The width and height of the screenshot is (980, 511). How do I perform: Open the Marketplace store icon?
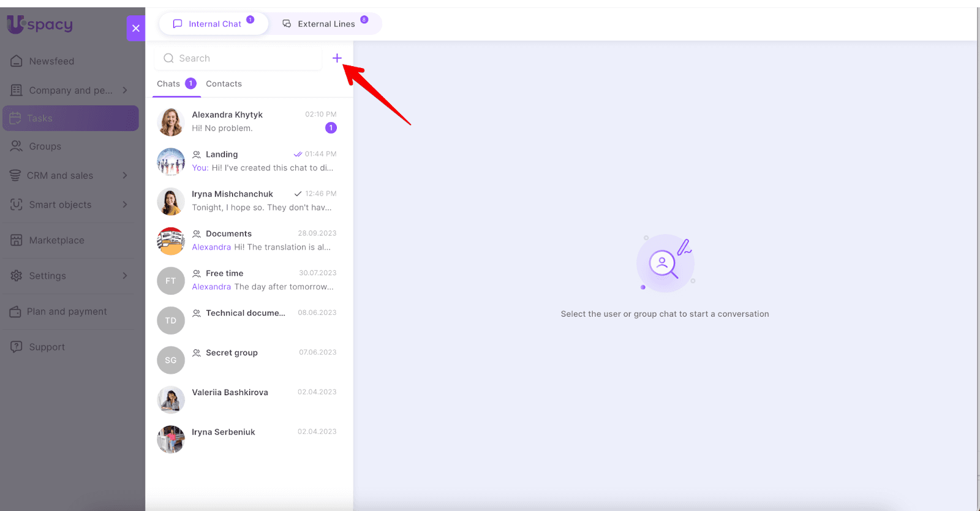[x=17, y=240]
